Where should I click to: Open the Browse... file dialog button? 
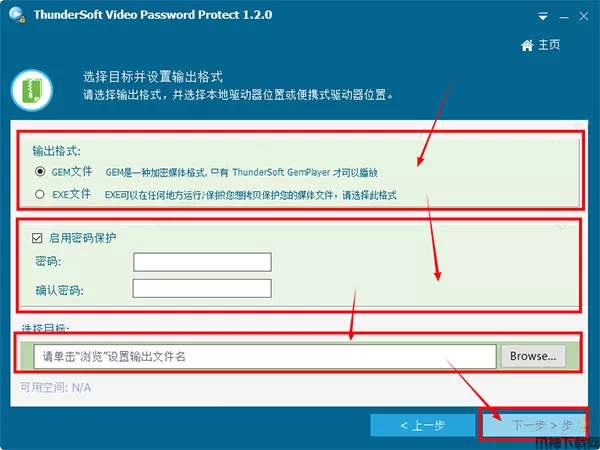[x=533, y=356]
